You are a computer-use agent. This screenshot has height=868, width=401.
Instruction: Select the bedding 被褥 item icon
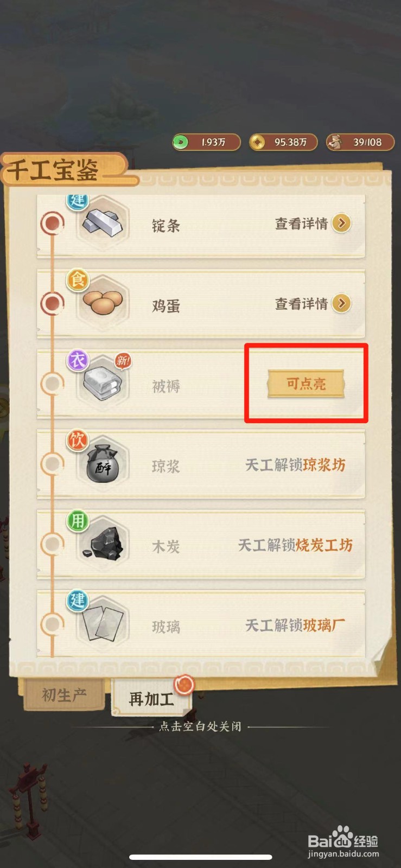pyautogui.click(x=103, y=384)
